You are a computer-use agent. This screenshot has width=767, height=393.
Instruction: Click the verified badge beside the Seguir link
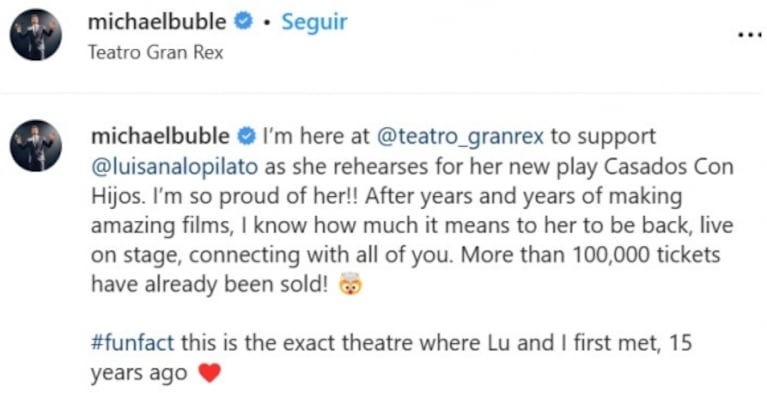click(244, 23)
